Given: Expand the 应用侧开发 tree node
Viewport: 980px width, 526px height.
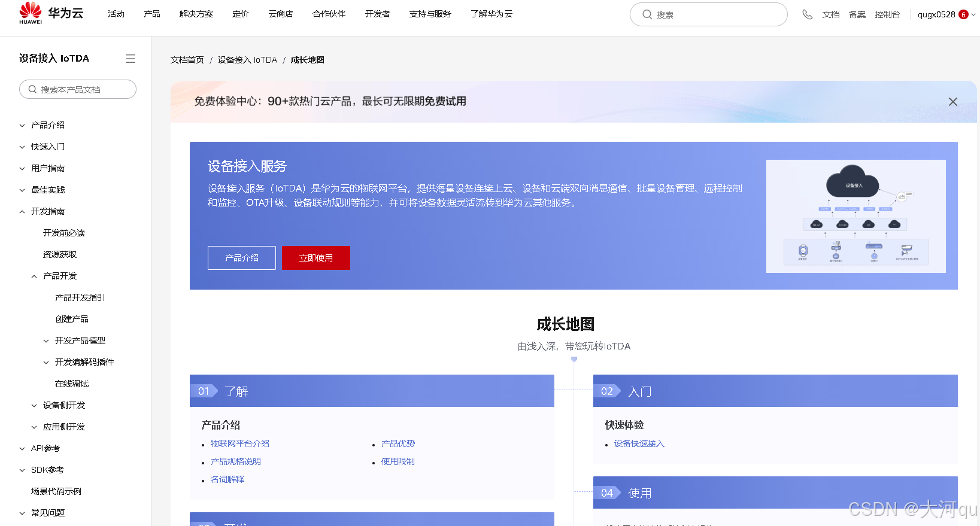Looking at the screenshot, I should (34, 427).
